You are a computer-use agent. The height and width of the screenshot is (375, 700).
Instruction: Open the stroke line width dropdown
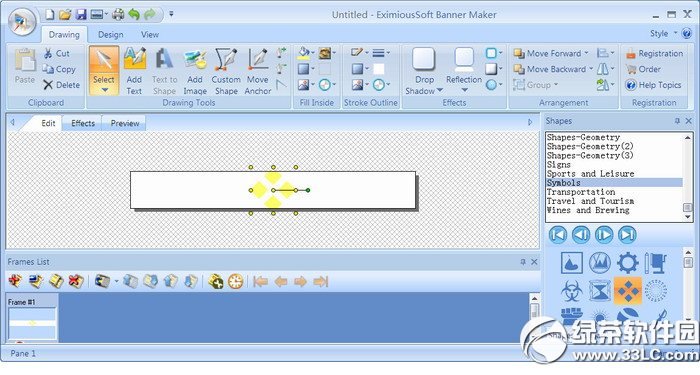(x=381, y=53)
